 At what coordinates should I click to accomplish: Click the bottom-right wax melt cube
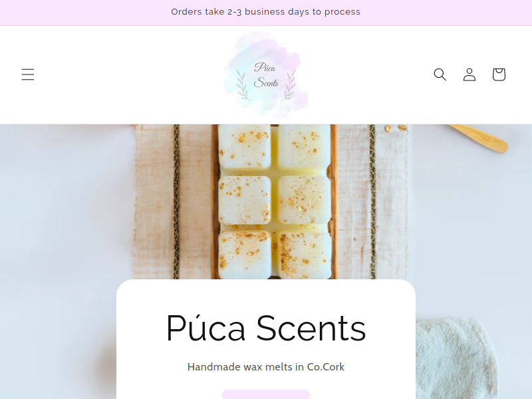click(x=304, y=255)
